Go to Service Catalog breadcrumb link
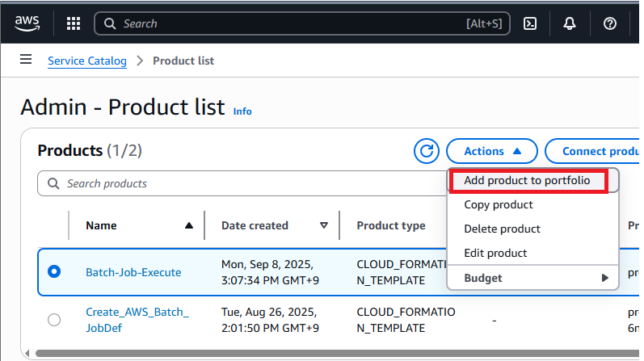 tap(87, 61)
